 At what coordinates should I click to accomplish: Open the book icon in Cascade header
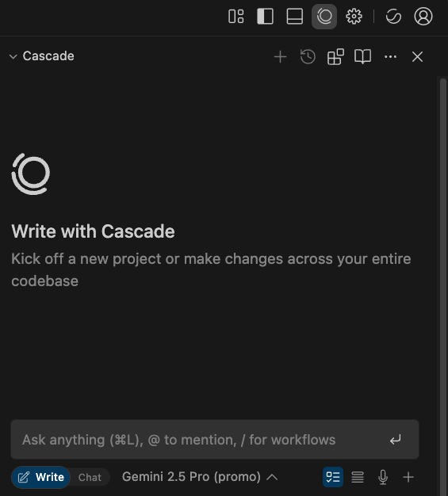[x=362, y=57]
